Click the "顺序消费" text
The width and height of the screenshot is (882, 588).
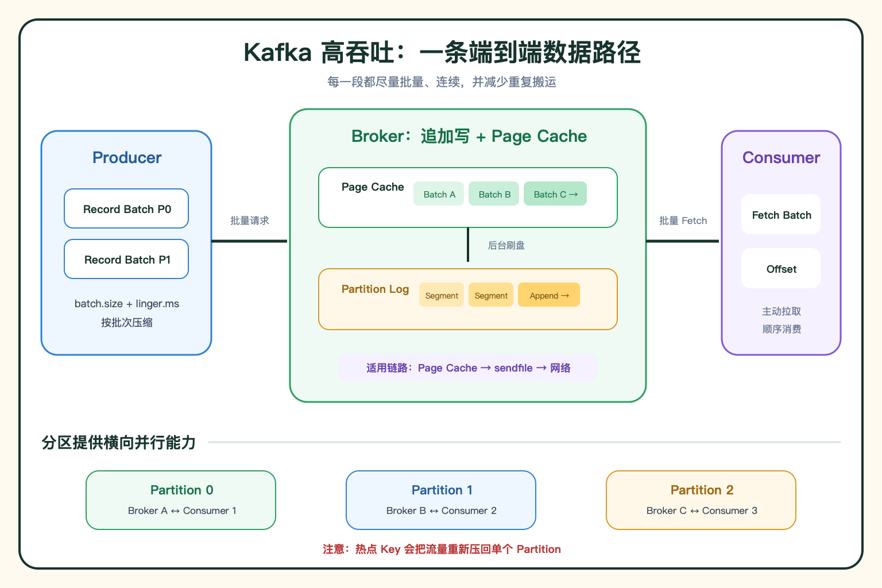point(782,329)
